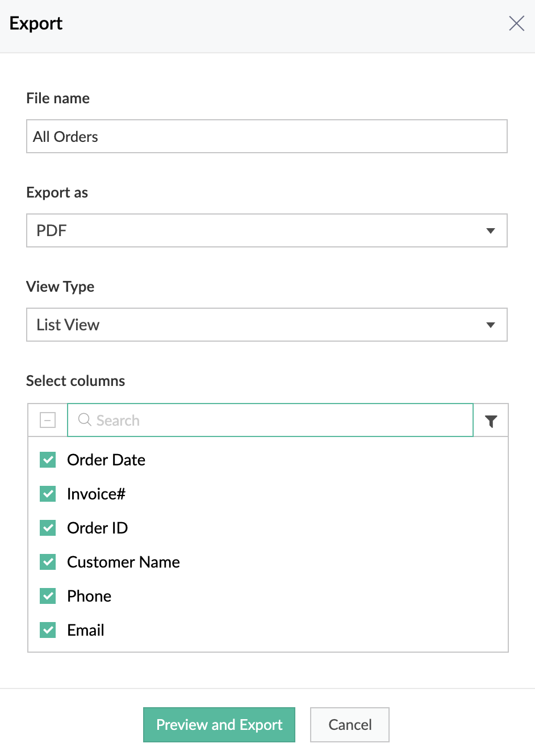This screenshot has width=535, height=756.
Task: Open the List View type dropdown
Action: click(x=266, y=325)
